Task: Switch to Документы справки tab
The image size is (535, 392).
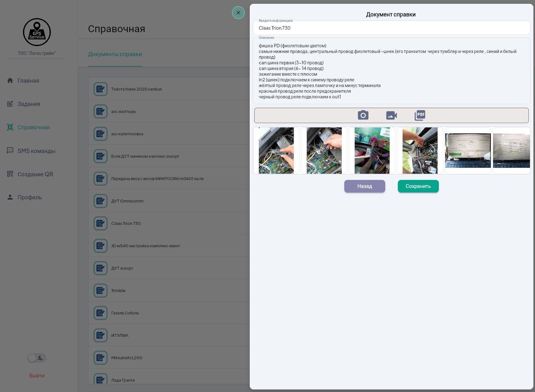Action: coord(115,54)
